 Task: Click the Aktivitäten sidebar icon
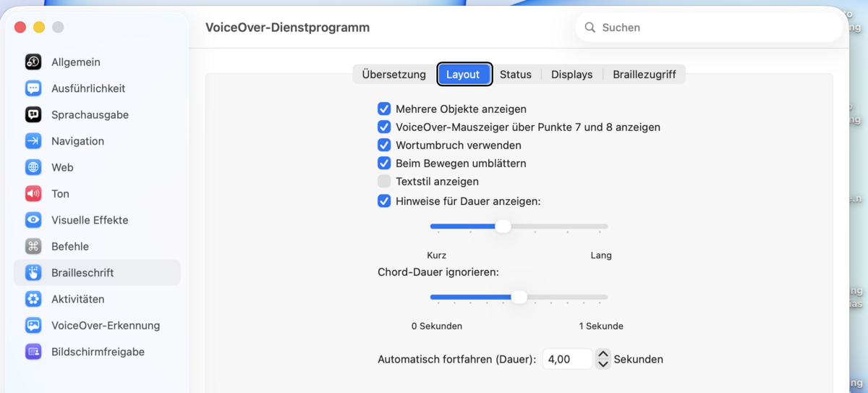point(33,299)
